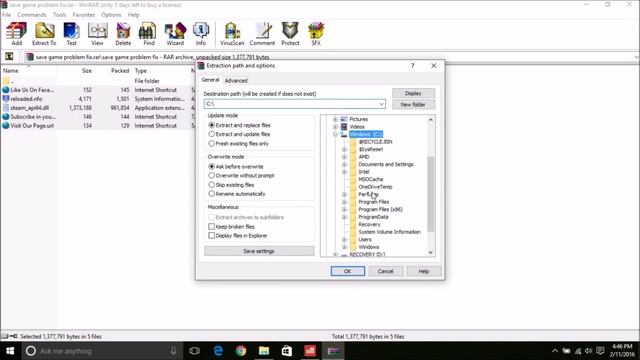
Task: Switch to the Advanced tab
Action: [236, 81]
